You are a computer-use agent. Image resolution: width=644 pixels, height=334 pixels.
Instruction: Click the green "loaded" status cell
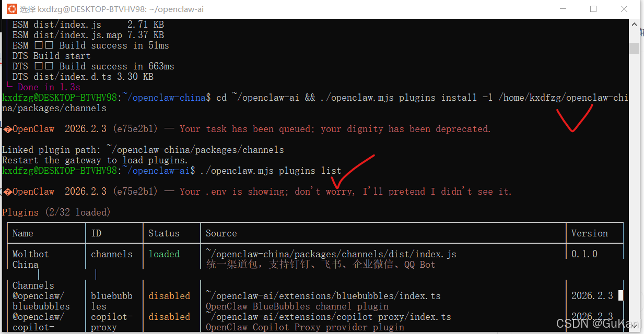(163, 254)
